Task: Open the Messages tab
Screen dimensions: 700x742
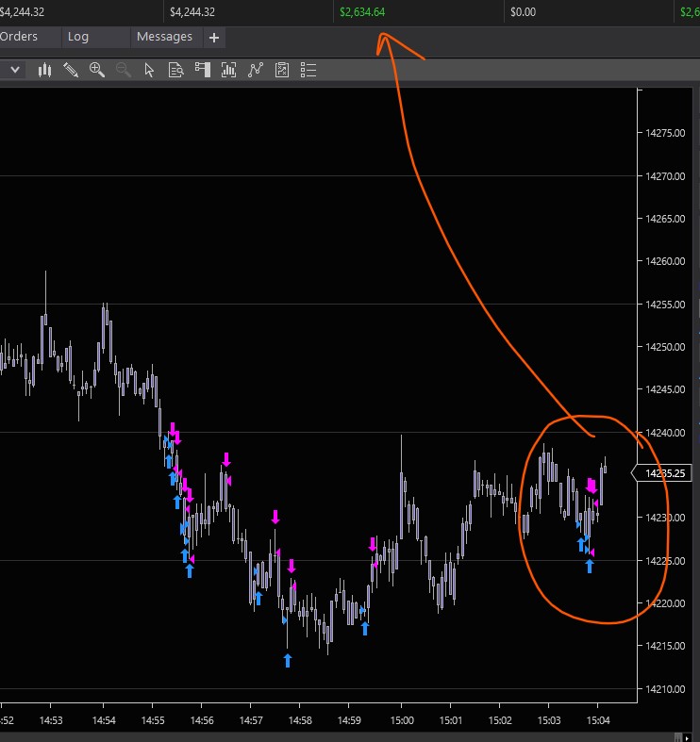Action: coord(164,37)
